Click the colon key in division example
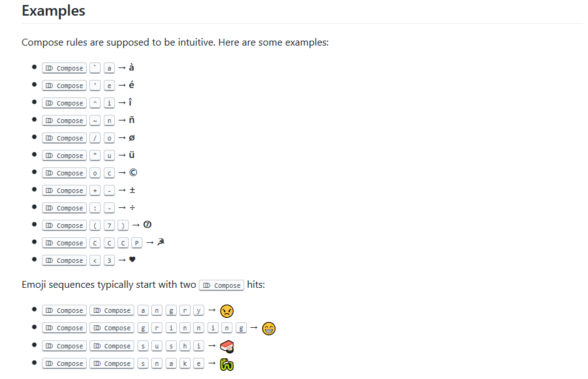 (95, 208)
